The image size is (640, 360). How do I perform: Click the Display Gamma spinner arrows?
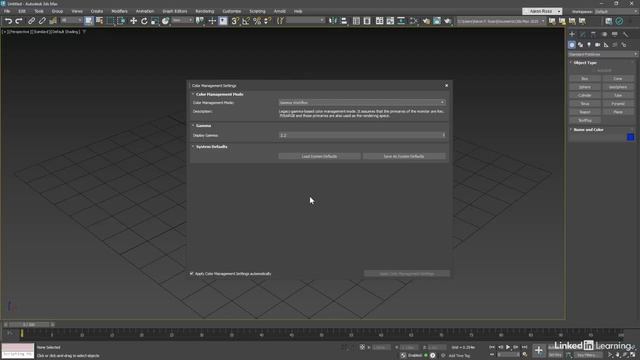tap(444, 135)
